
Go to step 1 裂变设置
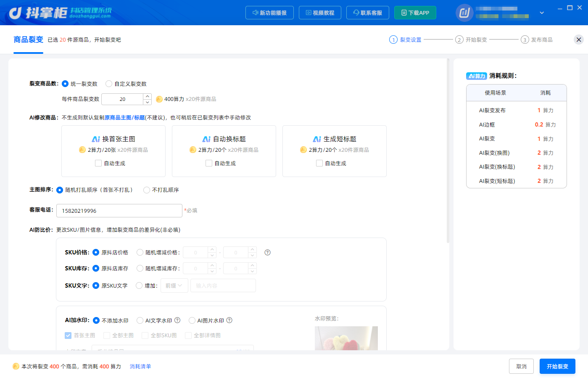[405, 40]
